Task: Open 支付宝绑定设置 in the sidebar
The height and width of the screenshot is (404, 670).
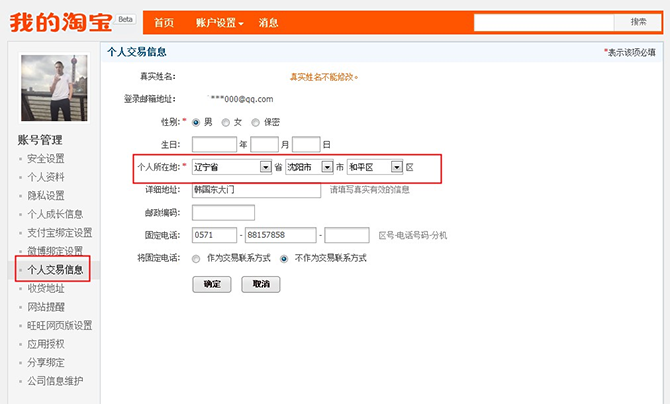Action: [60, 233]
